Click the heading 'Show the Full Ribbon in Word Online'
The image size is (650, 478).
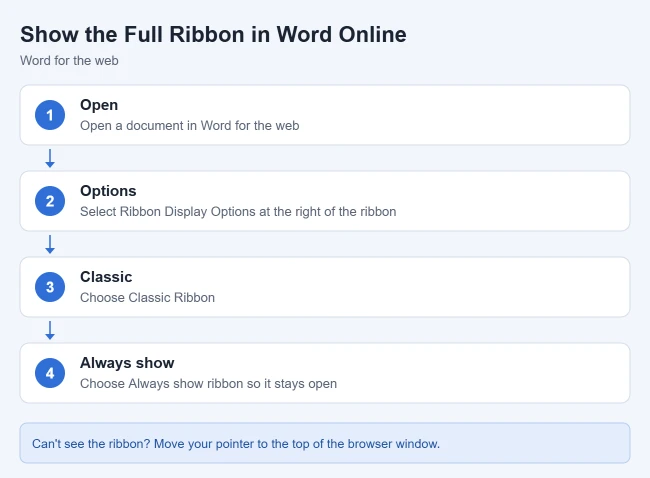pyautogui.click(x=213, y=34)
